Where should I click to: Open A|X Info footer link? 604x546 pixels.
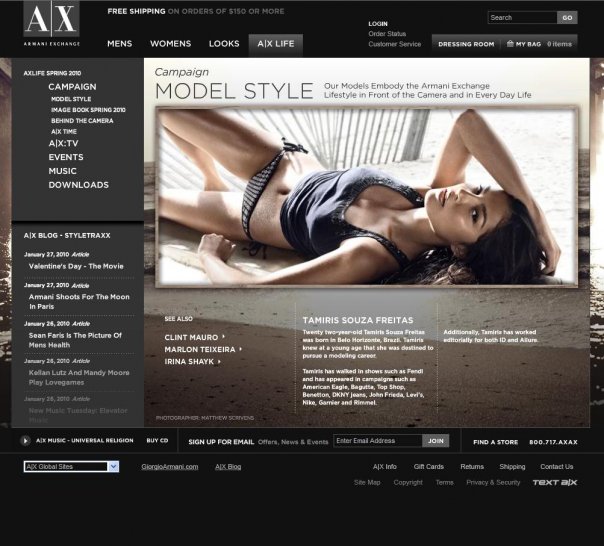pyautogui.click(x=384, y=467)
